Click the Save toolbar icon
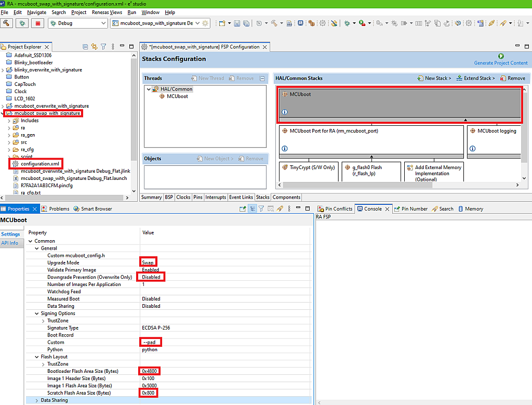This screenshot has width=532, height=405. click(236, 23)
